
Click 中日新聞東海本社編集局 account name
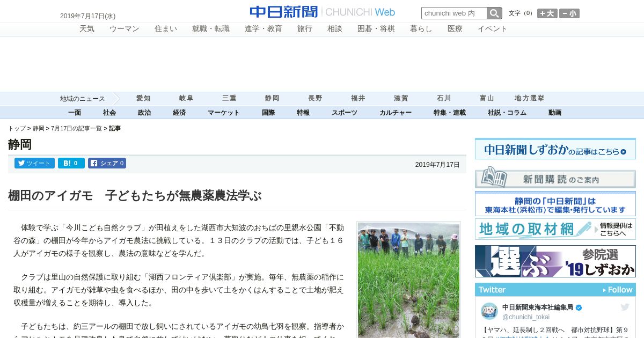pyautogui.click(x=538, y=307)
